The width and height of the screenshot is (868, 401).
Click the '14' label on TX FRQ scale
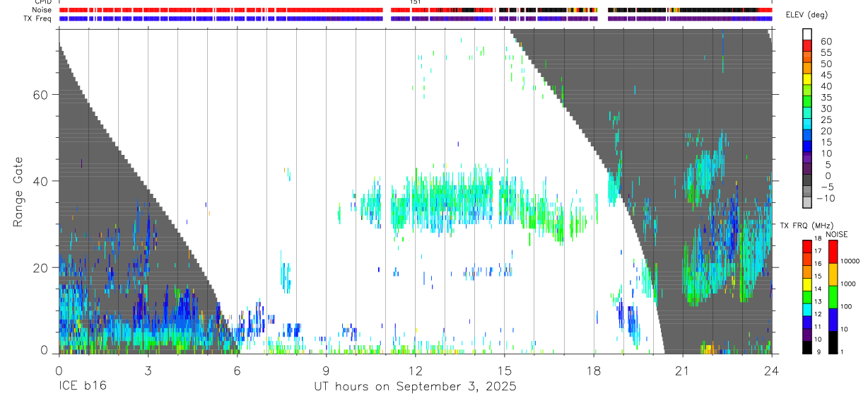(819, 289)
